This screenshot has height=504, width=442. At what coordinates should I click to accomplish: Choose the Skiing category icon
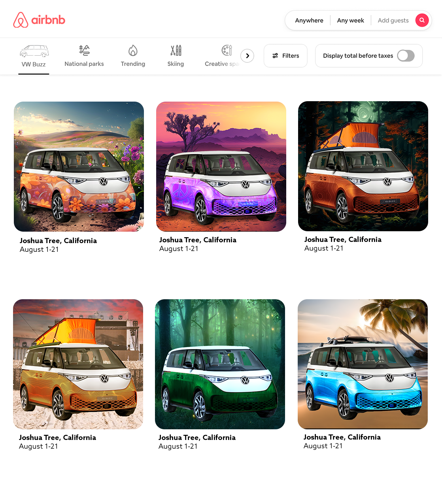point(176,50)
